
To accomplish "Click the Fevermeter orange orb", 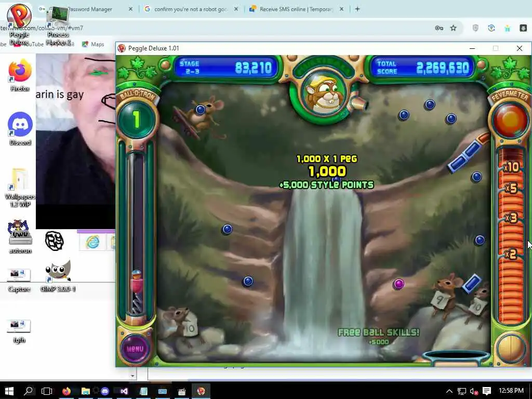I will tap(510, 120).
